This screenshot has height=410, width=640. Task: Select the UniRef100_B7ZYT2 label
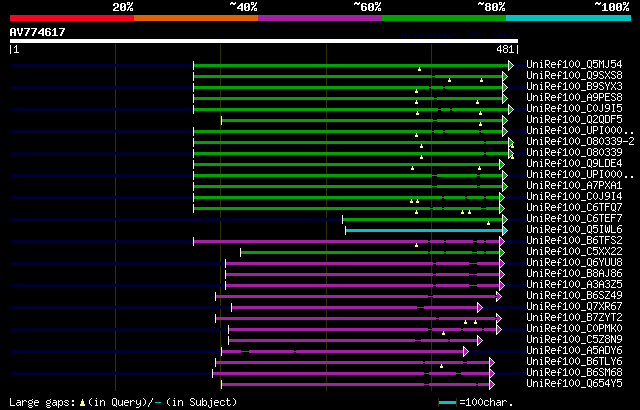pos(574,318)
